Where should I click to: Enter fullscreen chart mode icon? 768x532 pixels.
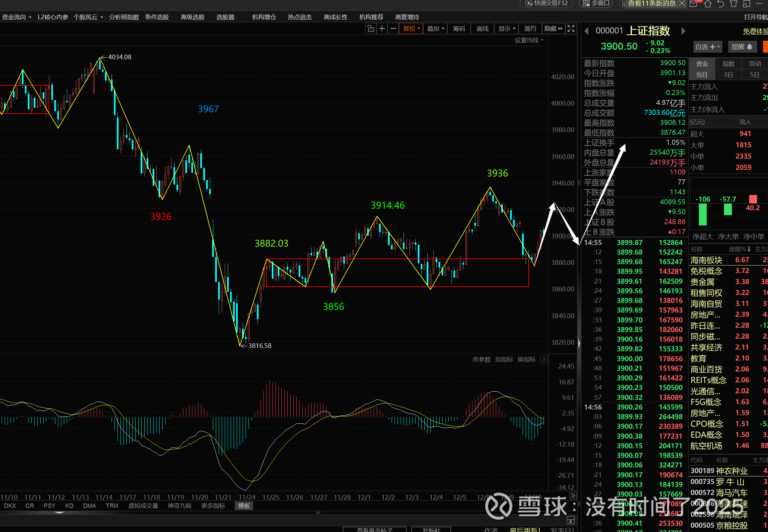pos(571,29)
